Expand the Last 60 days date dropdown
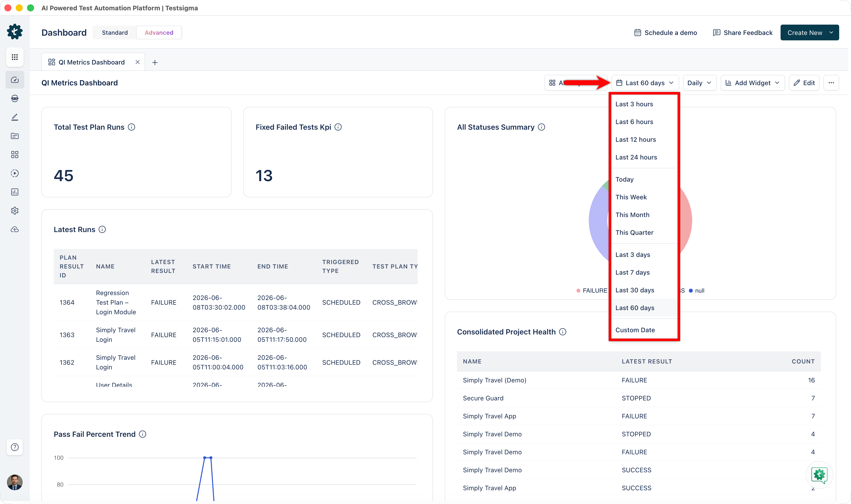The image size is (851, 504). (x=645, y=83)
